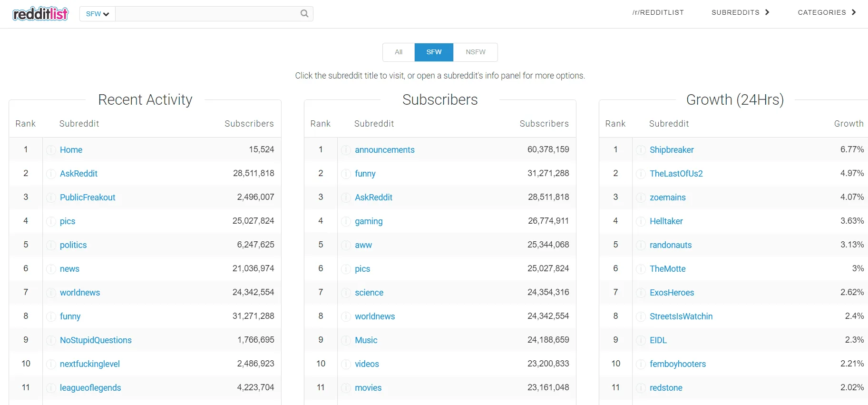Image resolution: width=868 pixels, height=405 pixels.
Task: Expand the SUBREDDITS menu
Action: click(x=740, y=12)
